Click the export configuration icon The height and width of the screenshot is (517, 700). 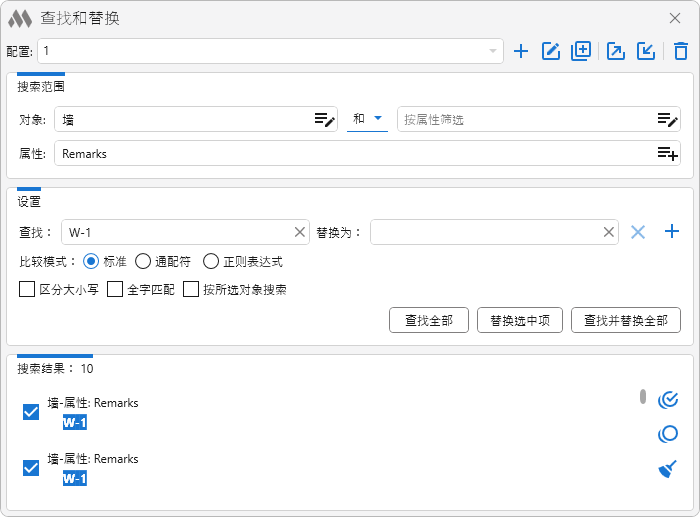click(616, 51)
